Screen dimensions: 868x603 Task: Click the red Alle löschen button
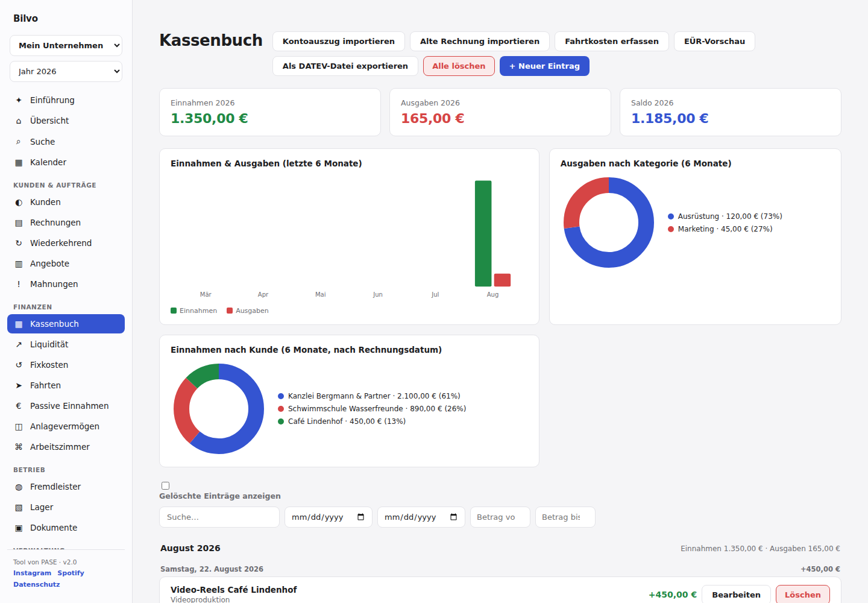point(459,66)
